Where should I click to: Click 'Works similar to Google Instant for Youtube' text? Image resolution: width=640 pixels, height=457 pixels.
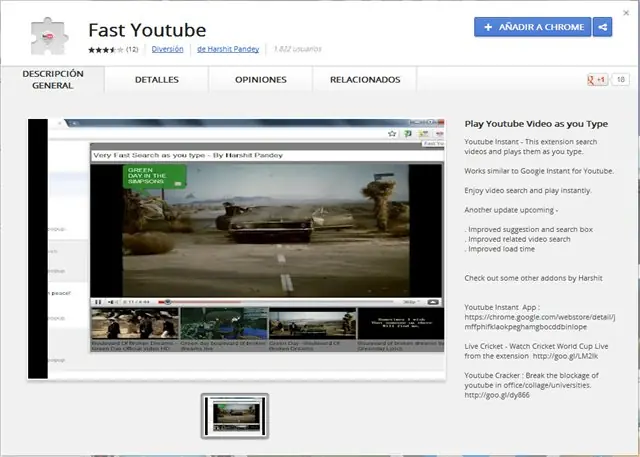point(539,171)
